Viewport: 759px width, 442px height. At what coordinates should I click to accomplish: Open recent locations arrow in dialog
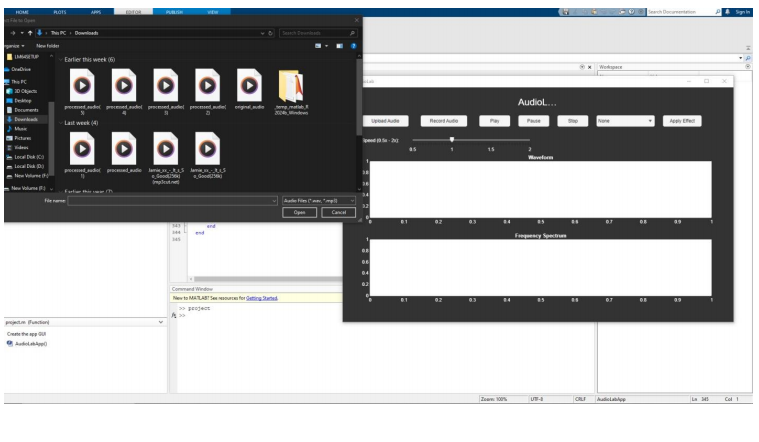[22, 33]
